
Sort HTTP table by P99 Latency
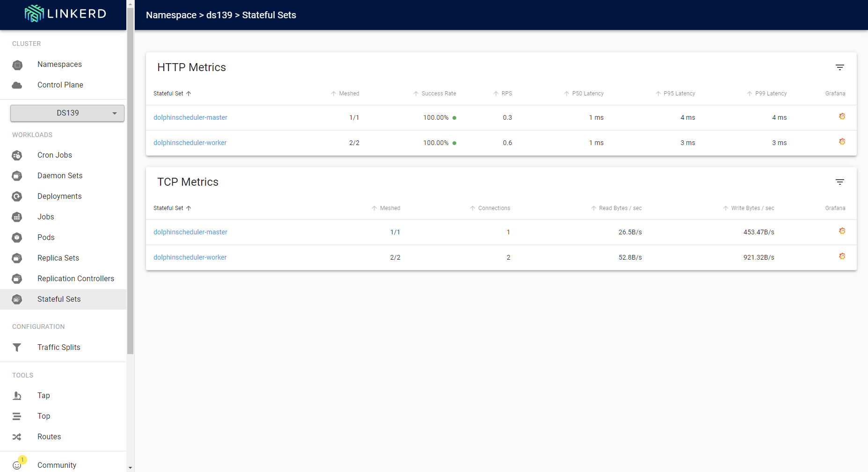770,94
